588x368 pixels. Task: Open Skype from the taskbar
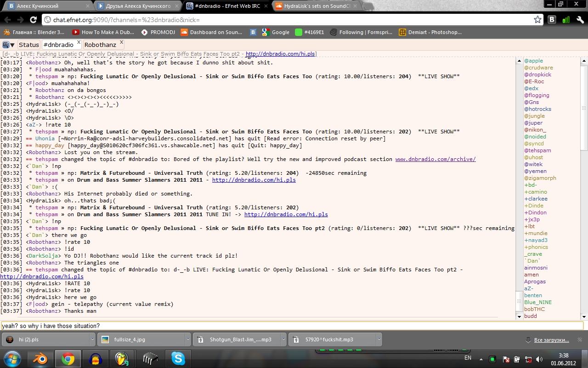click(178, 358)
